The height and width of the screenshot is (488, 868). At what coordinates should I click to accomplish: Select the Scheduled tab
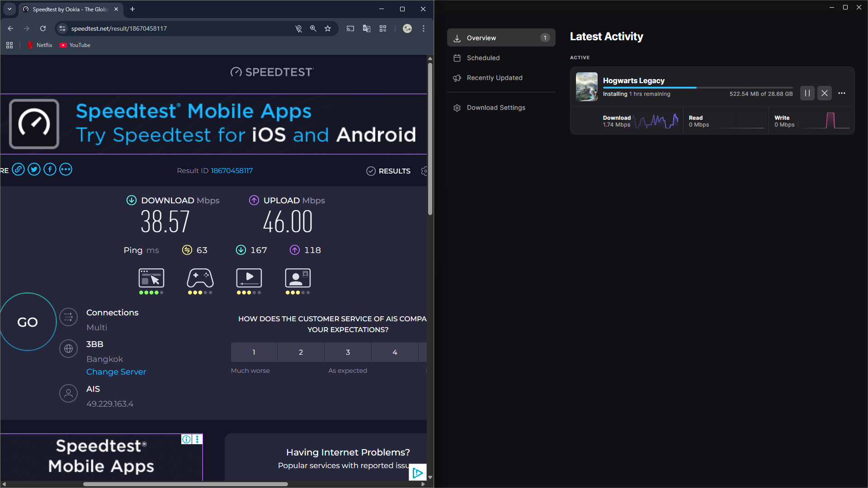[483, 58]
